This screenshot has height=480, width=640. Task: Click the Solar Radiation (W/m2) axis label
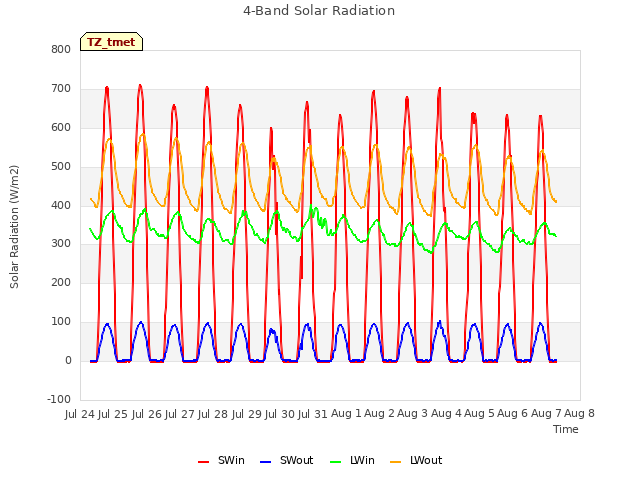[14, 227]
